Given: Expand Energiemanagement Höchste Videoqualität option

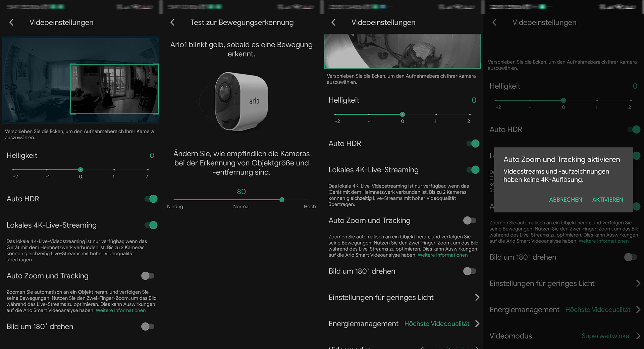Looking at the screenshot, I should pos(477,324).
